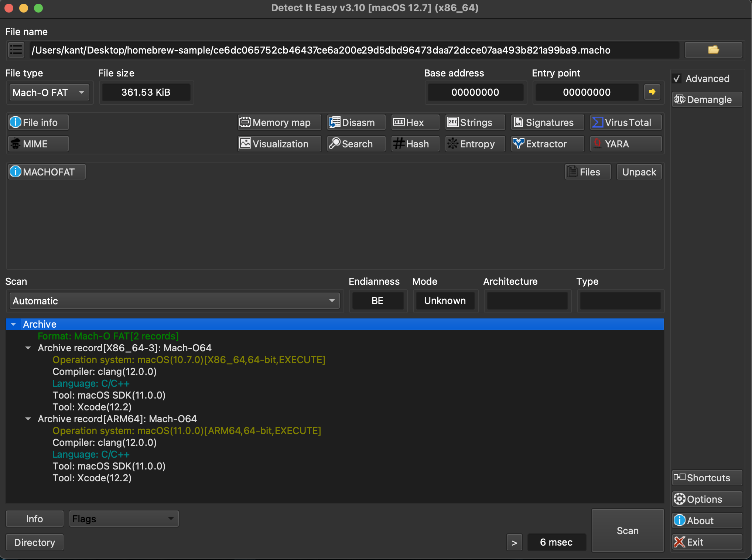Image resolution: width=752 pixels, height=560 pixels.
Task: Open the Flags dropdown
Action: 124,519
